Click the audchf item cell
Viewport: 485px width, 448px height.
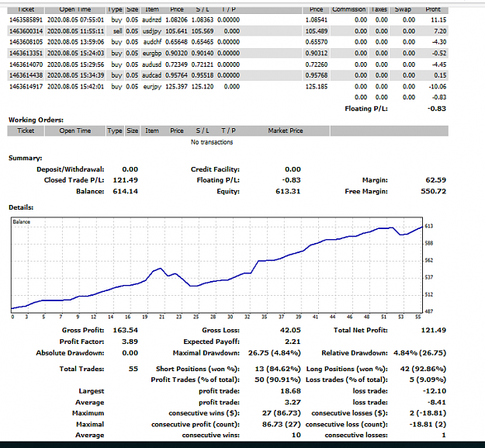pos(152,42)
